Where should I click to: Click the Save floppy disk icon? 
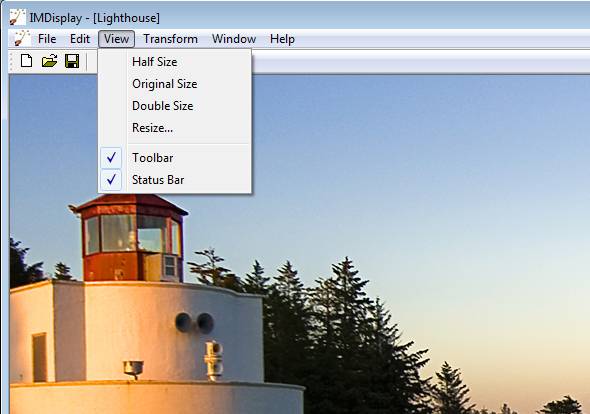pyautogui.click(x=72, y=61)
